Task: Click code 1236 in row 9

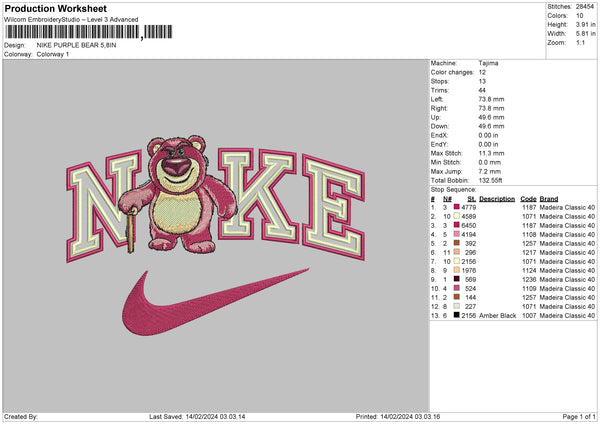Action: (529, 280)
